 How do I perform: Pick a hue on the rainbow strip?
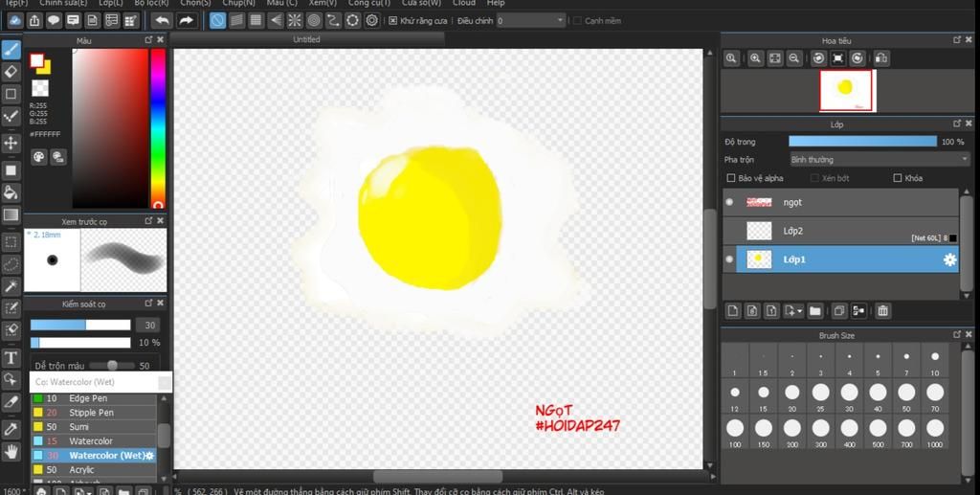(158, 128)
